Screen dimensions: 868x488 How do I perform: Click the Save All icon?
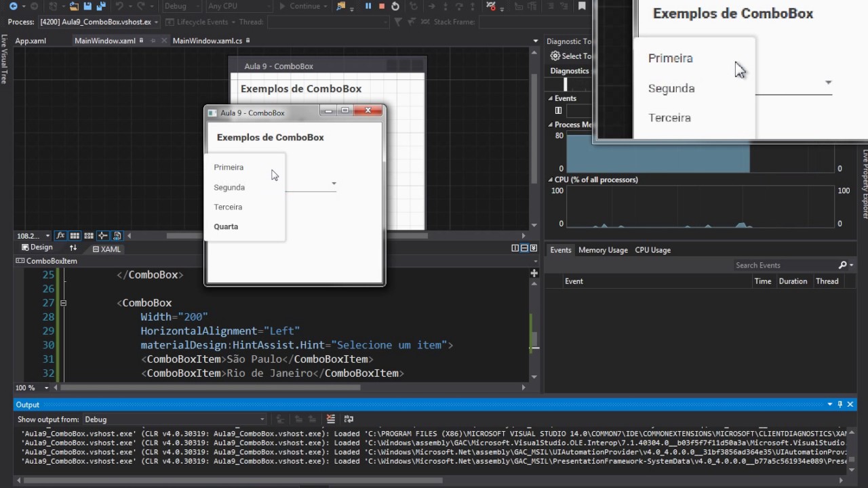click(x=100, y=6)
